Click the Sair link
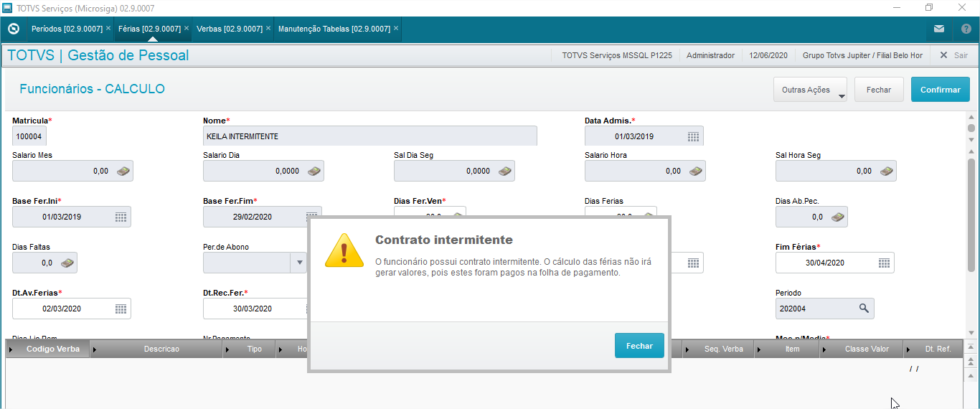Viewport: 980px width, 409px height. [961, 55]
